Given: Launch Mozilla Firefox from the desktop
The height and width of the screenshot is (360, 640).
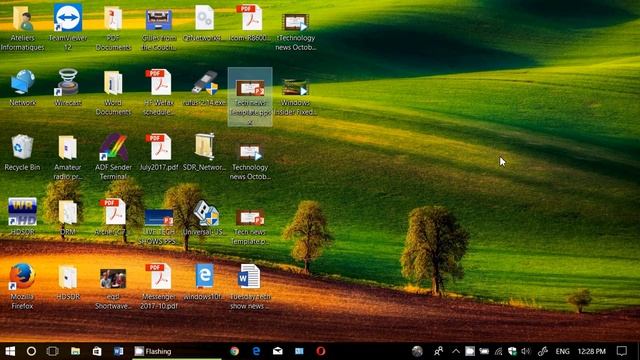Looking at the screenshot, I should [x=22, y=287].
